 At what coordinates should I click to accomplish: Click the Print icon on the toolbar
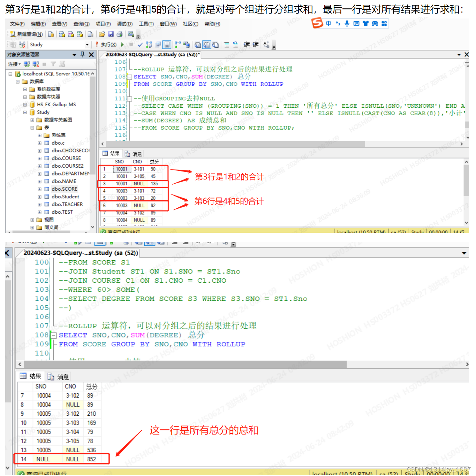click(120, 34)
